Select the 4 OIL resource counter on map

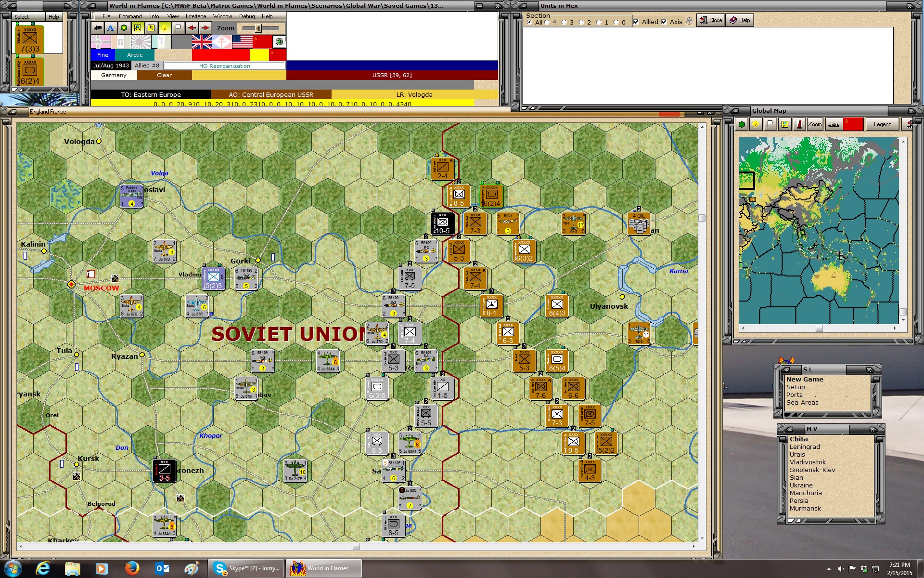(x=639, y=223)
